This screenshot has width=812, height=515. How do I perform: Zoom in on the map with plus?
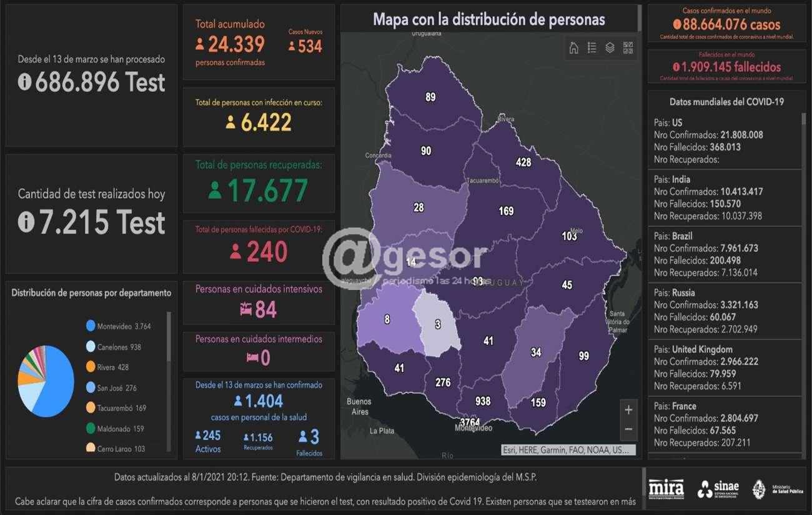(x=628, y=410)
